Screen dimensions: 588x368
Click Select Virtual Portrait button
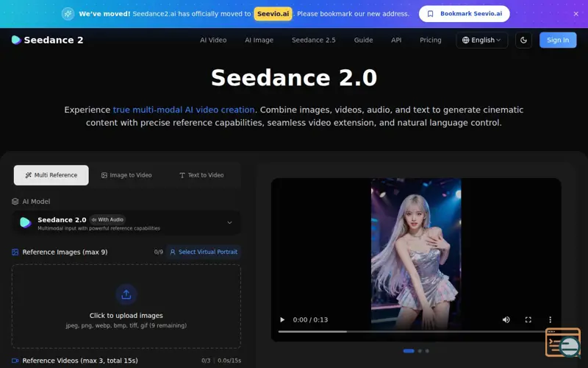(204, 252)
